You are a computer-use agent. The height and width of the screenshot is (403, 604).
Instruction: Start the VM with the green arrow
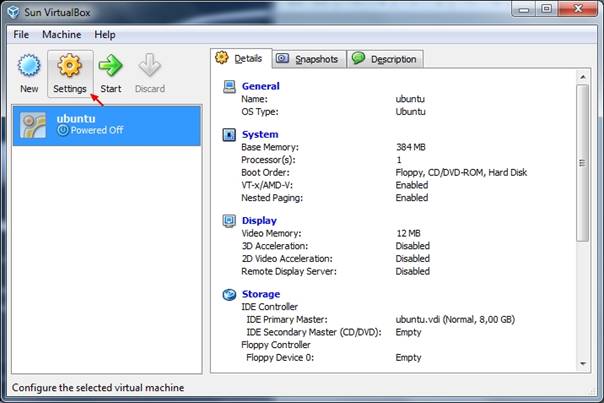[x=110, y=65]
